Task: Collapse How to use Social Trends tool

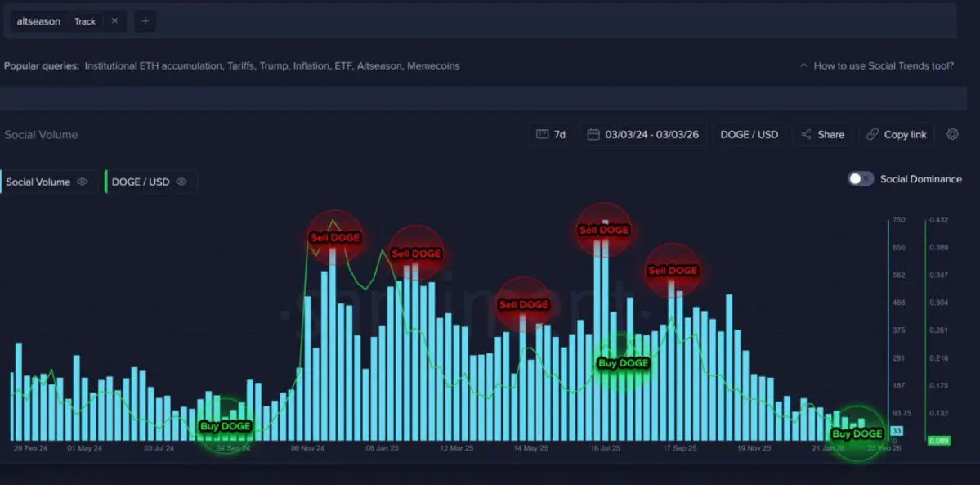Action: 877,65
